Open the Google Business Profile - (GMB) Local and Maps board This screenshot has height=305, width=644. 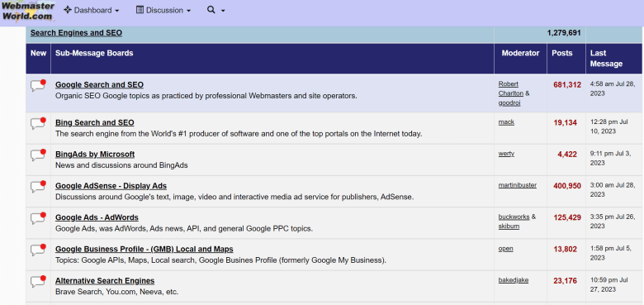[x=144, y=249]
